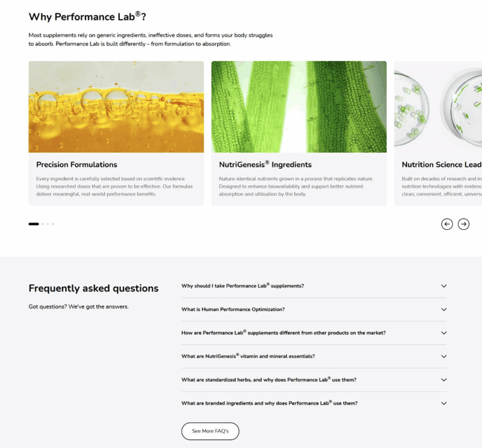Screen dimensions: 482x448
Task: Click the next slide arrow button
Action: 464,224
